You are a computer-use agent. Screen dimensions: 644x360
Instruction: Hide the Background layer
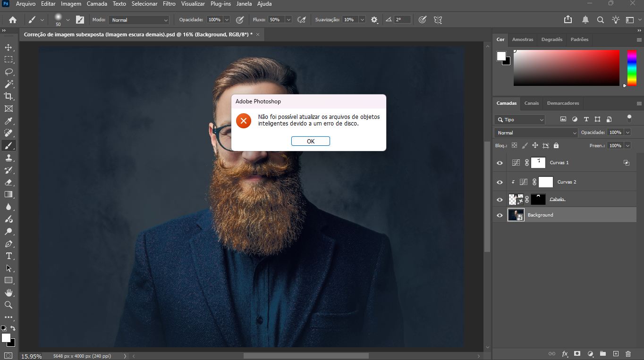(500, 215)
